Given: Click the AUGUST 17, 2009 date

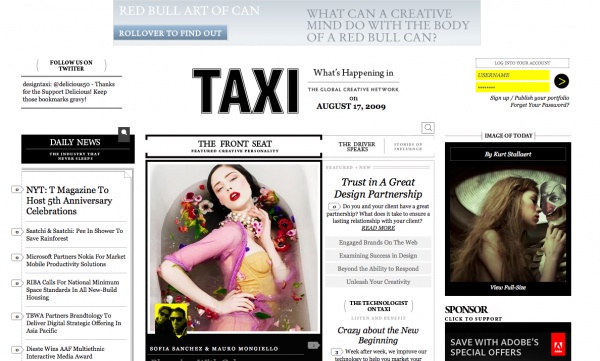Looking at the screenshot, I should 351,106.
